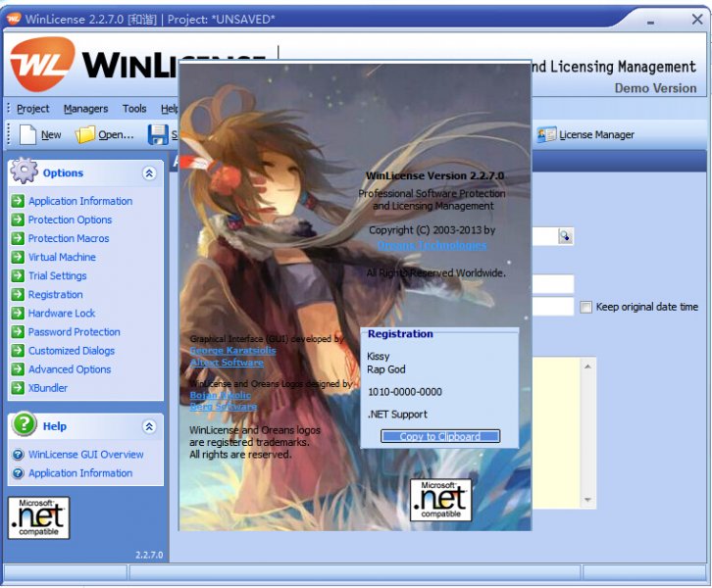Click the Rap God registration text
This screenshot has width=712, height=588.
386,369
